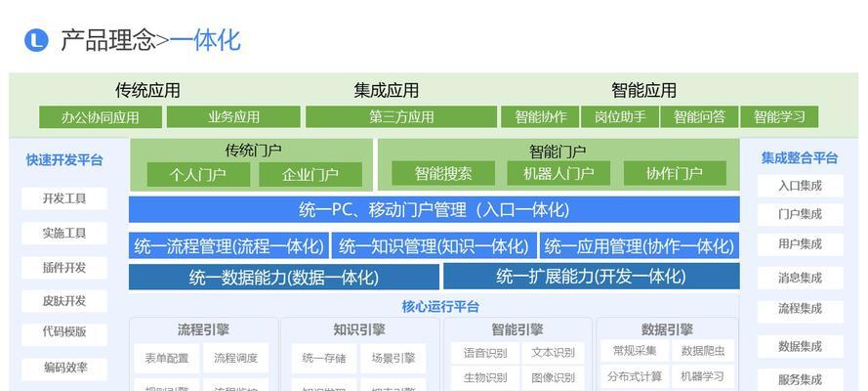Select the 文本识别 item
Image resolution: width=868 pixels, height=391 pixels.
(553, 353)
